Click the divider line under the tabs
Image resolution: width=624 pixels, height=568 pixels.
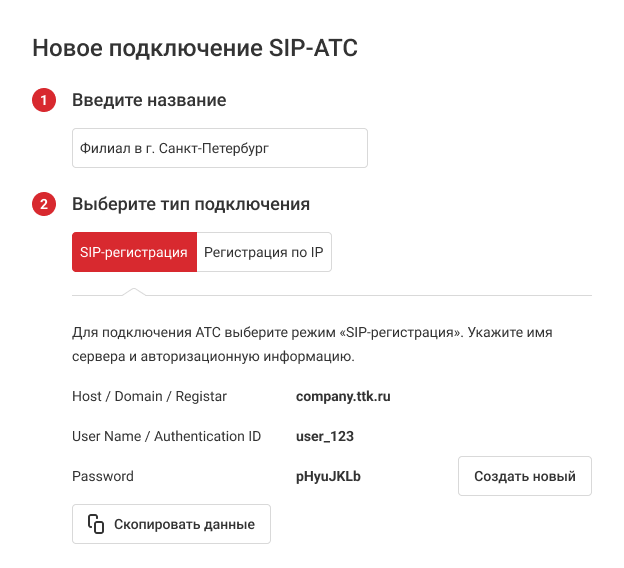400,296
